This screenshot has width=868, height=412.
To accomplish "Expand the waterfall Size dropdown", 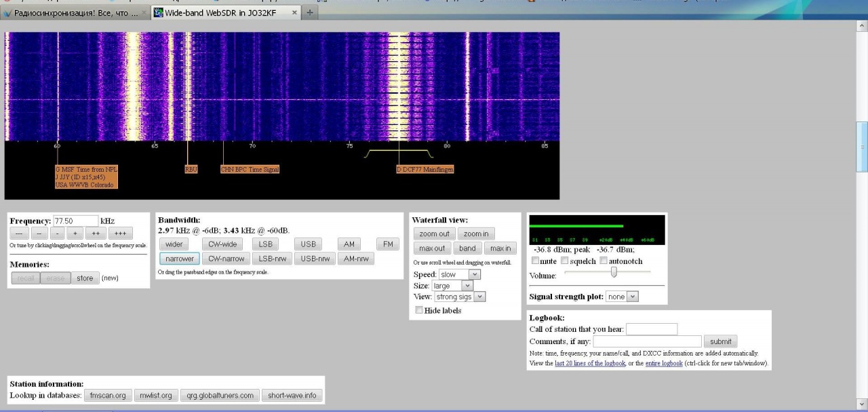I will 452,286.
